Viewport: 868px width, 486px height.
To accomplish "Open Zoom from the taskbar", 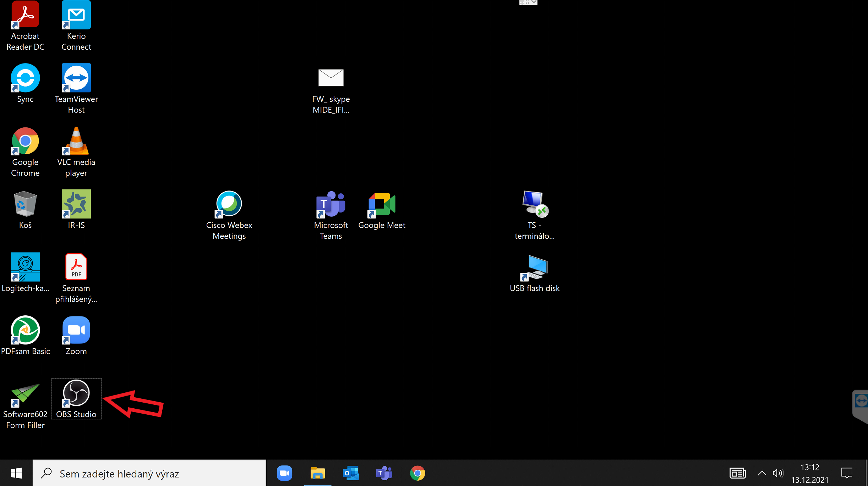I will pos(284,473).
